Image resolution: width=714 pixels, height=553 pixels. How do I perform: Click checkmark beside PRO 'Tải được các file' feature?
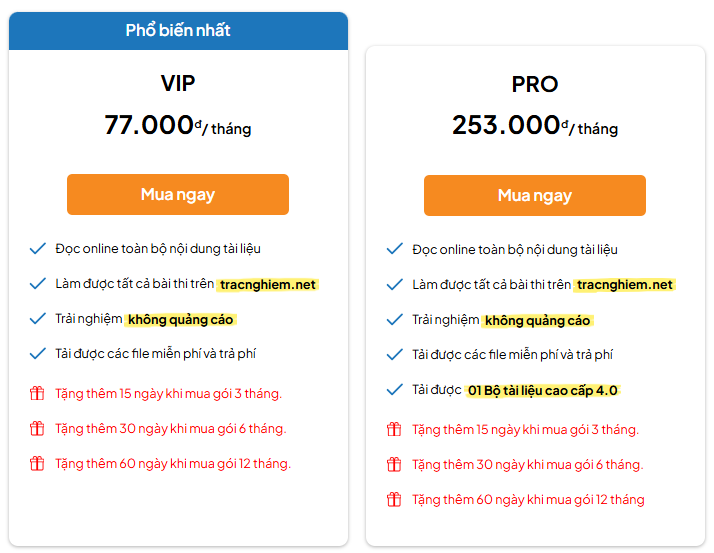[394, 354]
